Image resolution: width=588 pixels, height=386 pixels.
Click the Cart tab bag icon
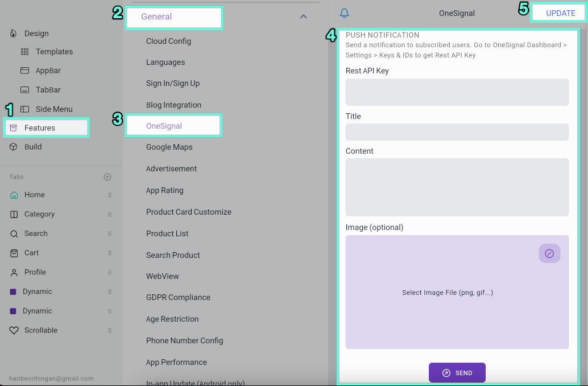14,253
